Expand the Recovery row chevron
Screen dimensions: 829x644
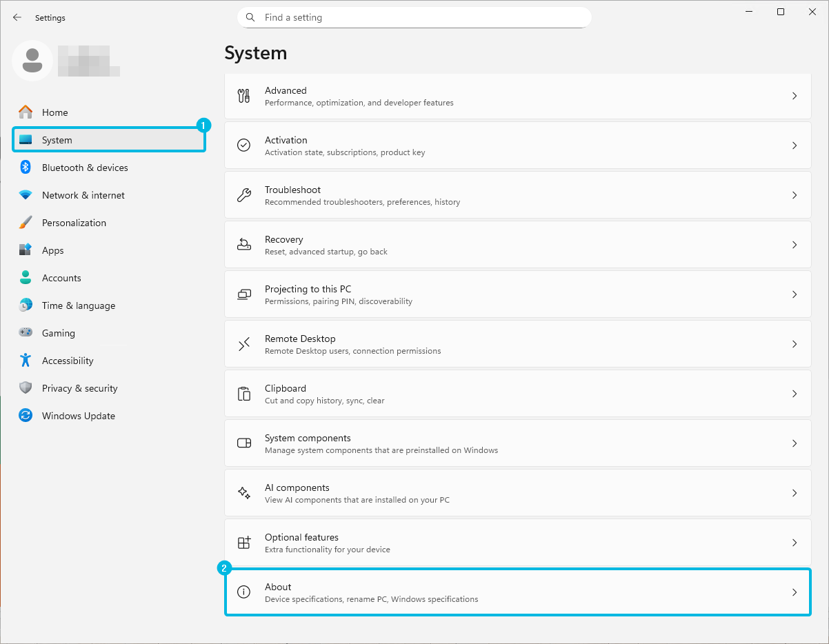click(795, 245)
